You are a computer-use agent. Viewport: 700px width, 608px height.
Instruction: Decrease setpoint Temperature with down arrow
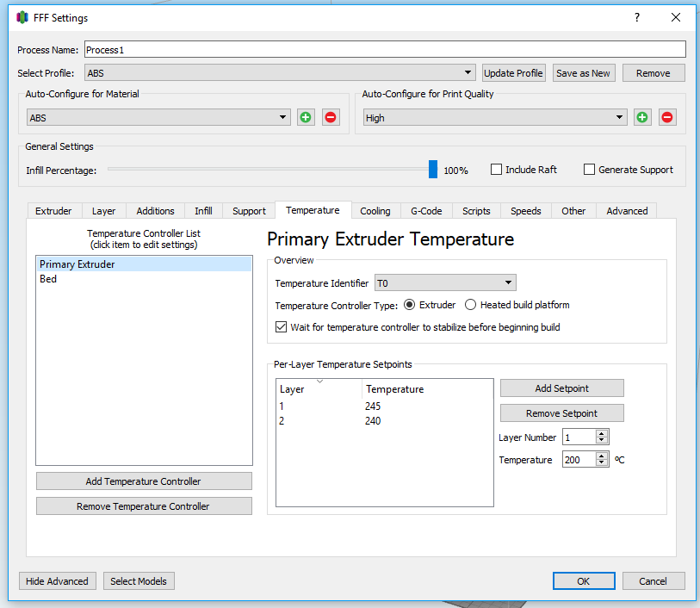[x=602, y=462]
